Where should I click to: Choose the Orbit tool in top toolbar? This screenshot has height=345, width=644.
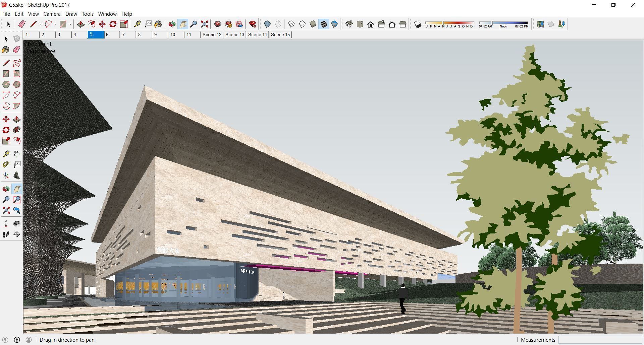click(x=172, y=24)
